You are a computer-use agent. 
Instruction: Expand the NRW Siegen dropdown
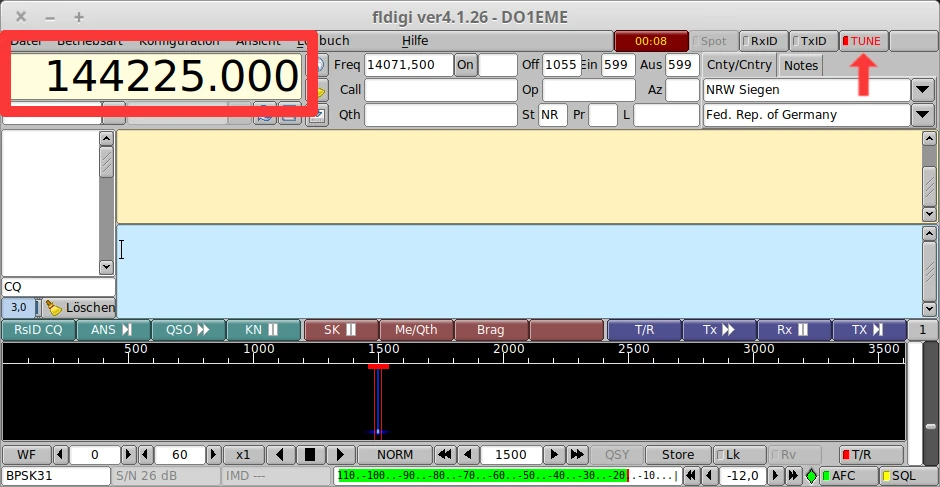tap(922, 90)
